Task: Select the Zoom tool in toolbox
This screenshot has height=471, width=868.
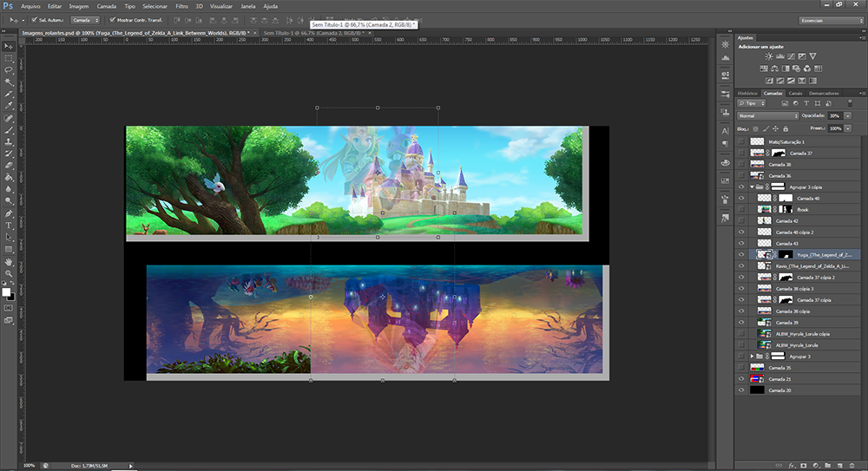Action: click(x=9, y=273)
